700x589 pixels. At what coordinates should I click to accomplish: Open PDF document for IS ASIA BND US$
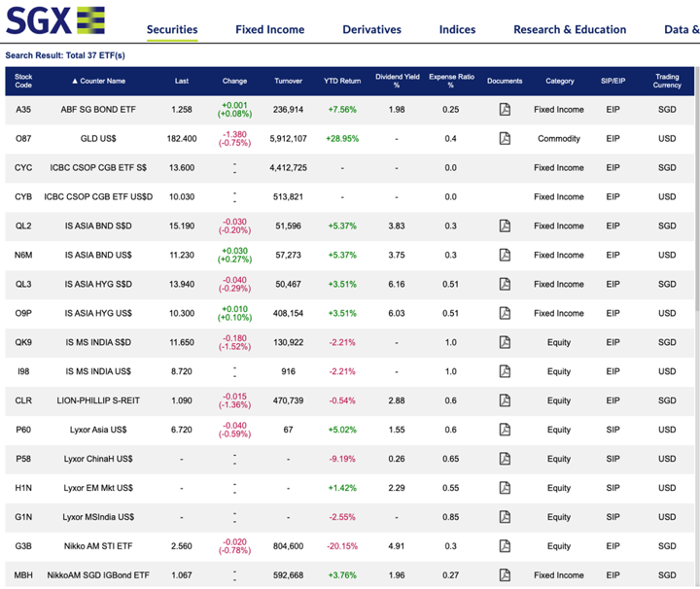click(505, 255)
